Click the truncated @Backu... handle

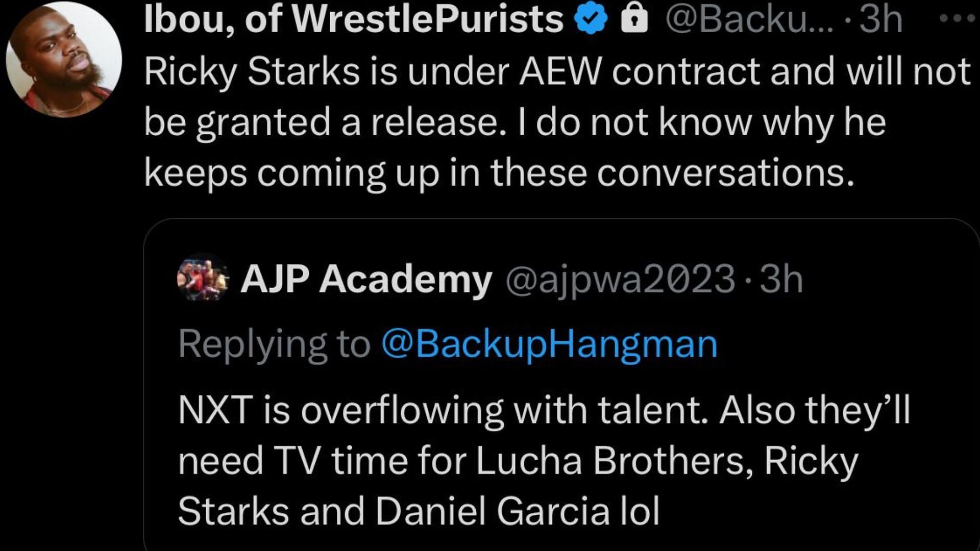coord(749,19)
